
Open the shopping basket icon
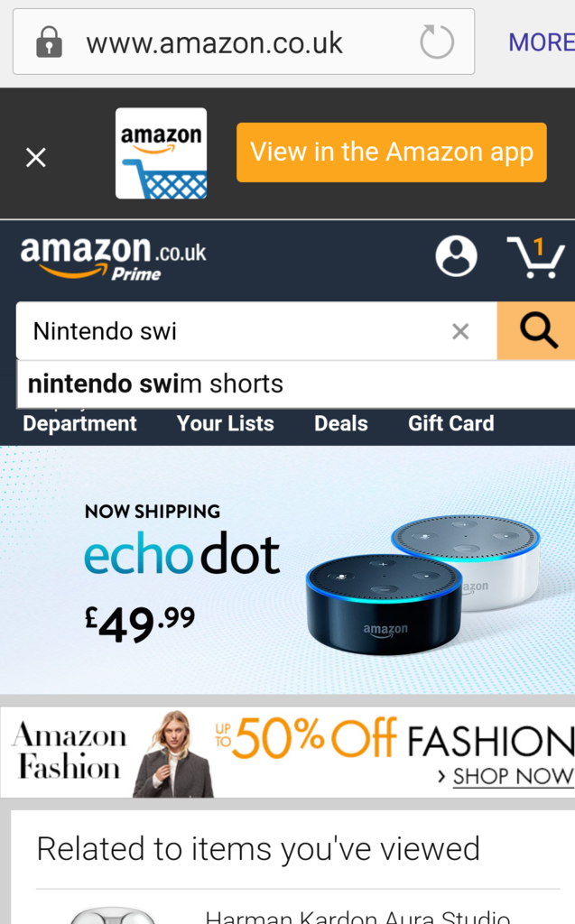pyautogui.click(x=535, y=257)
